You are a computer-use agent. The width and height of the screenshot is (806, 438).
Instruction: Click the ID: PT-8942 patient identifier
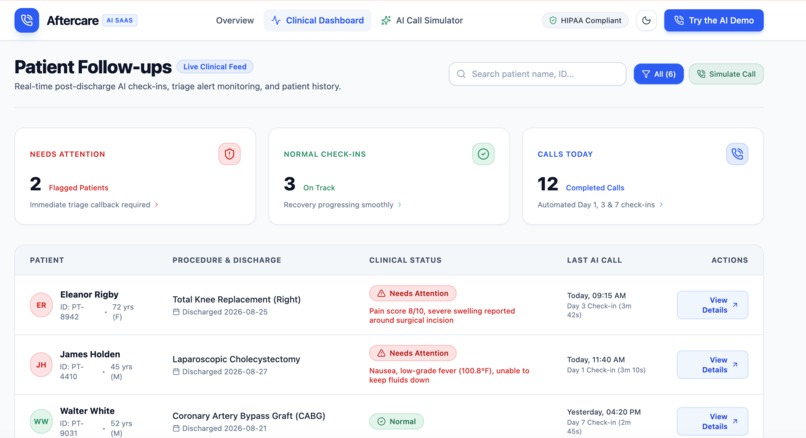pyautogui.click(x=72, y=312)
